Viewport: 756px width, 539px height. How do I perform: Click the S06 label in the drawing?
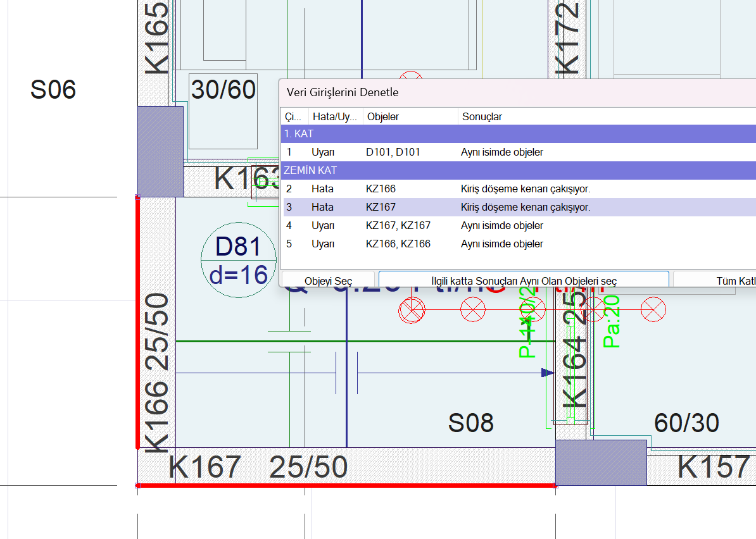click(x=53, y=90)
